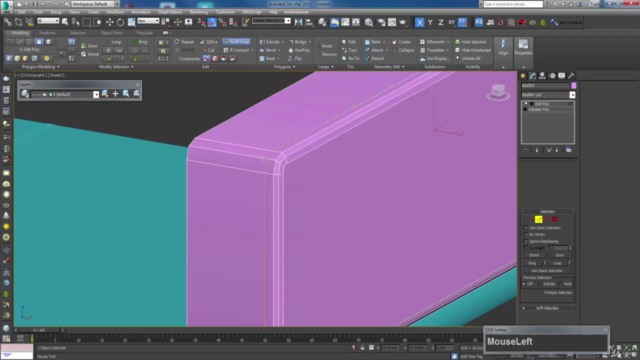Open the selection filter All dropdown
The image size is (640, 360).
[48, 21]
